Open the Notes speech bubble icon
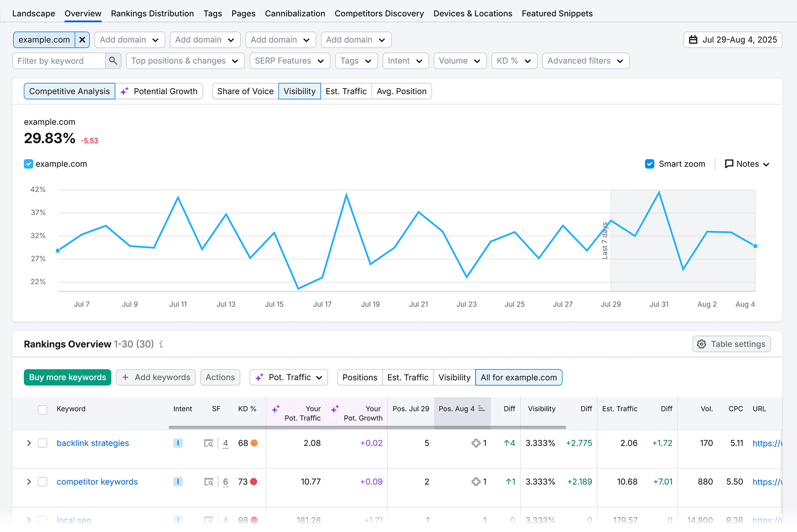This screenshot has height=532, width=797. [x=729, y=164]
